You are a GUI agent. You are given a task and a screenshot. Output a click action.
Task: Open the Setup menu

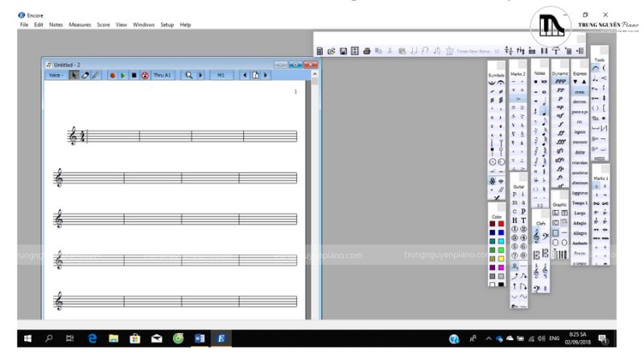point(167,25)
